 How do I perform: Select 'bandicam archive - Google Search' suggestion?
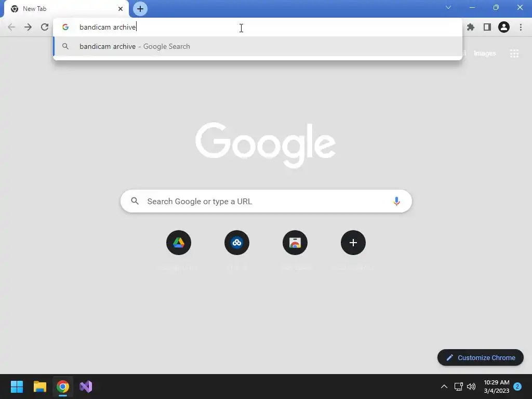258,46
